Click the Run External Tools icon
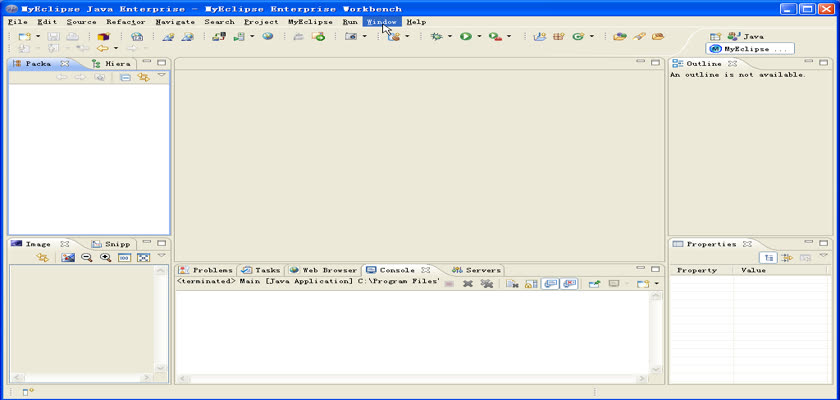 (x=496, y=36)
